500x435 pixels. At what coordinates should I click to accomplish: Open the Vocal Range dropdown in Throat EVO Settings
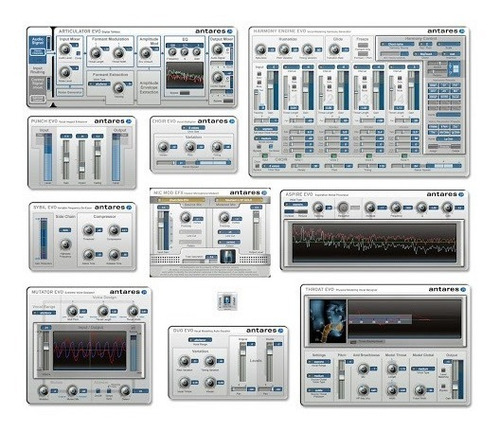pyautogui.click(x=318, y=362)
